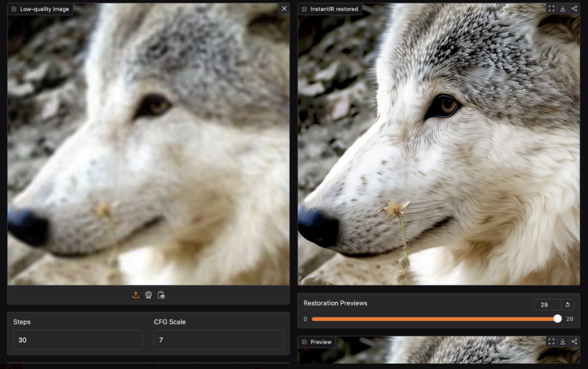
Task: Upload a file to the low-quality image panel
Action: pyautogui.click(x=136, y=295)
